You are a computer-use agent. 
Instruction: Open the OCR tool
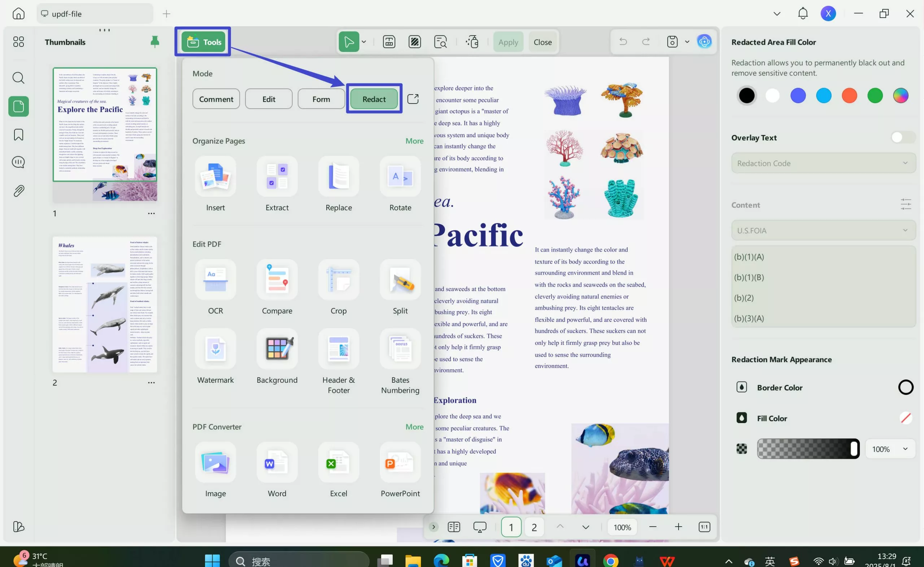215,280
